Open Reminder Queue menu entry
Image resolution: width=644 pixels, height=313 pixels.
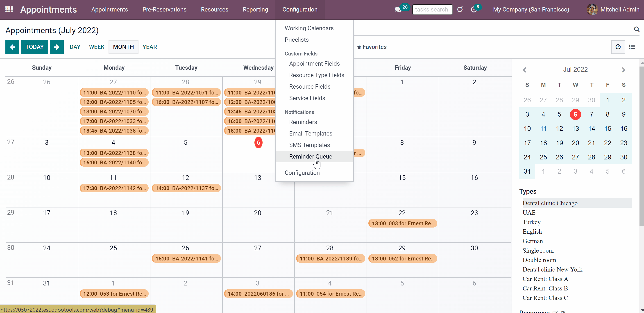314,156
